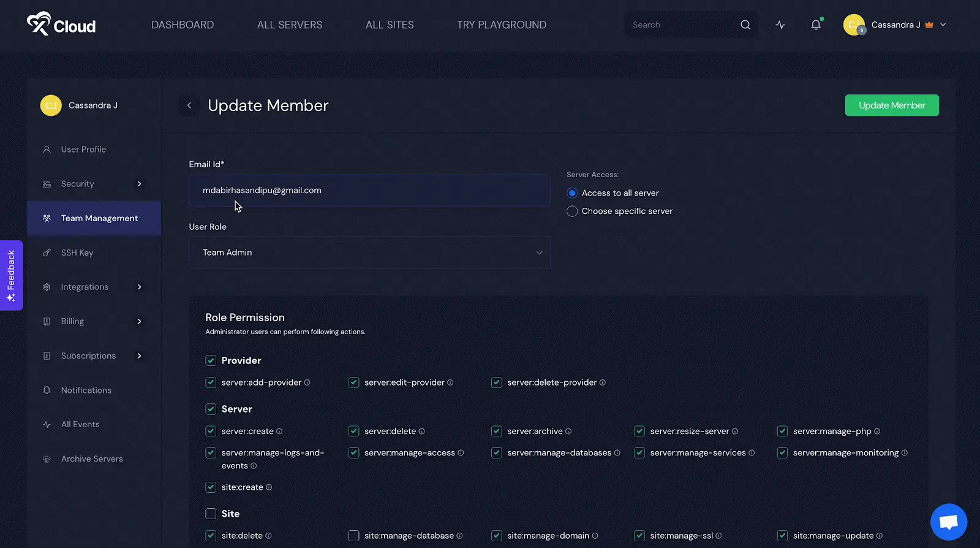980x548 pixels.
Task: Open the notifications bell icon
Action: coord(816,25)
